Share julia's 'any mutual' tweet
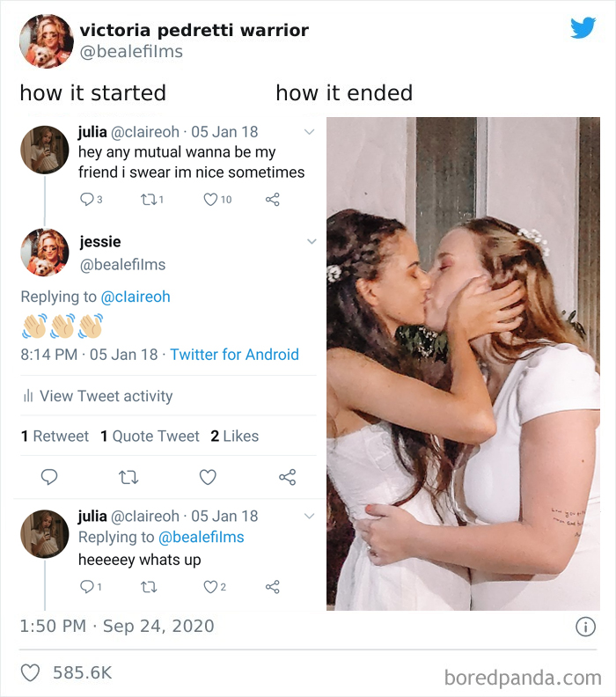 pyautogui.click(x=273, y=200)
